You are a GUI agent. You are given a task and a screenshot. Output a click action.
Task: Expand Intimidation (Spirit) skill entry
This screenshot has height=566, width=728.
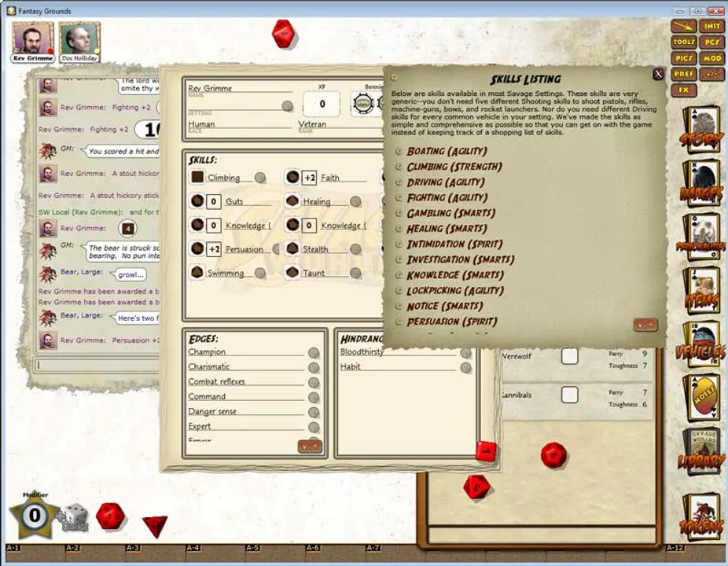(x=399, y=244)
